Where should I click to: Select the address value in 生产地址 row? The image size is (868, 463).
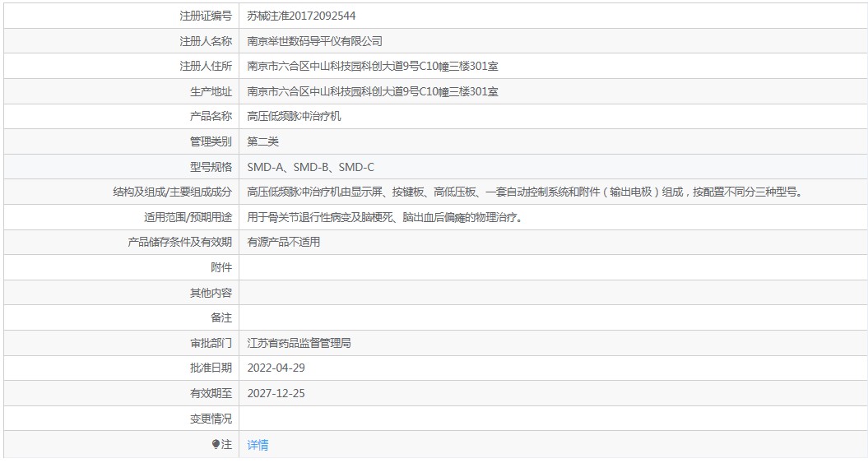click(x=373, y=92)
